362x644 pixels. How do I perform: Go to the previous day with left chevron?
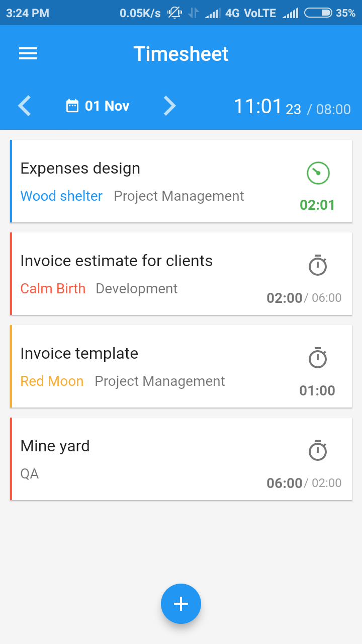(25, 106)
